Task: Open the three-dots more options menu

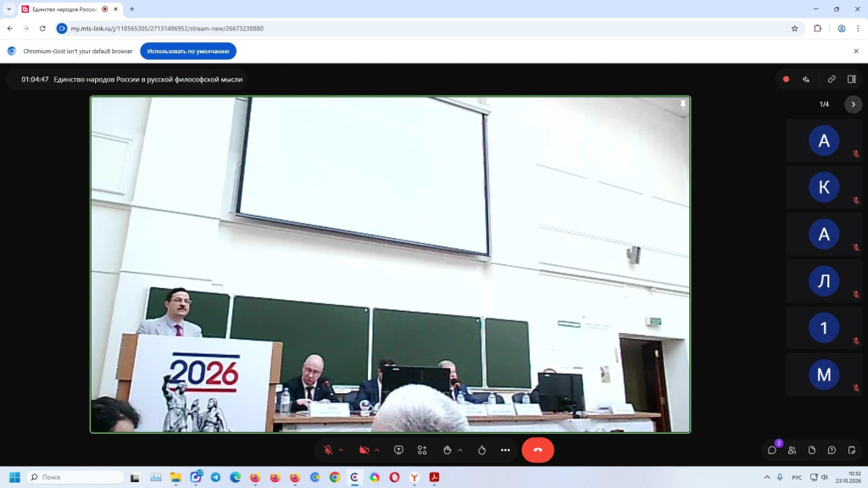Action: [505, 451]
